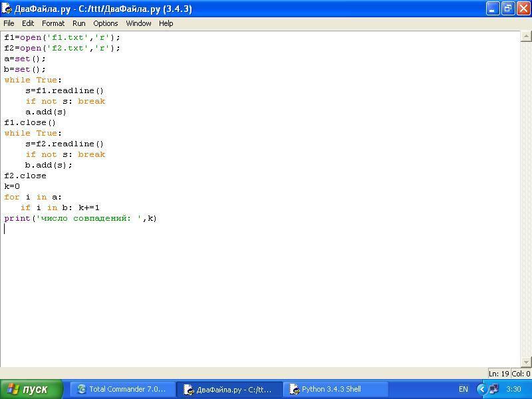Viewport: 532px width, 399px height.
Task: Click the Ln: 19 status indicator
Action: point(499,374)
